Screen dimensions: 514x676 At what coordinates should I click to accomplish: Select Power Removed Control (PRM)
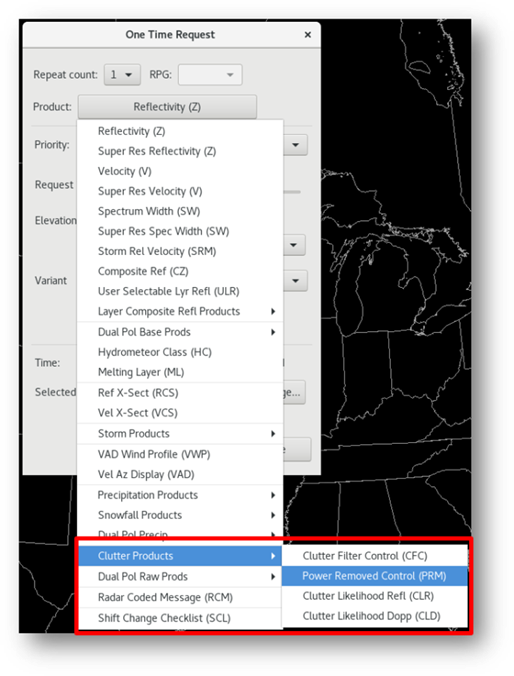[x=375, y=576]
